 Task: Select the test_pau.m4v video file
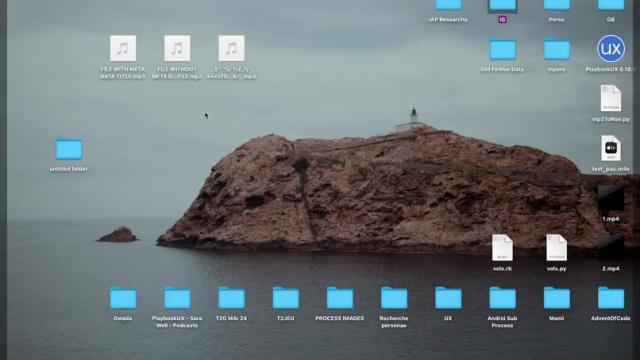[611, 148]
